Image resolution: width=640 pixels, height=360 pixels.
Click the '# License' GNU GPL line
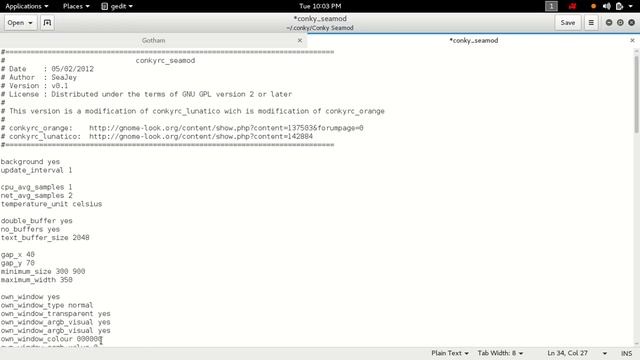click(x=146, y=94)
